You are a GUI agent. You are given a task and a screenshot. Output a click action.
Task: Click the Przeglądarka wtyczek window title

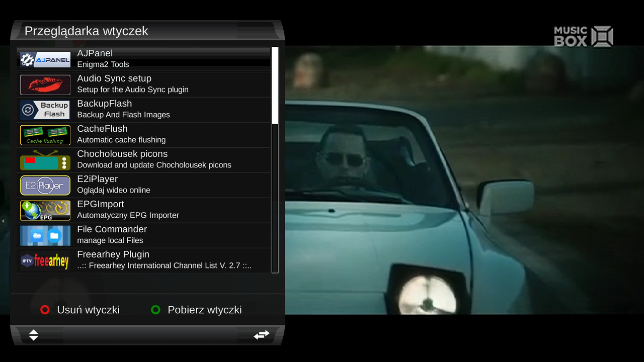click(x=87, y=31)
